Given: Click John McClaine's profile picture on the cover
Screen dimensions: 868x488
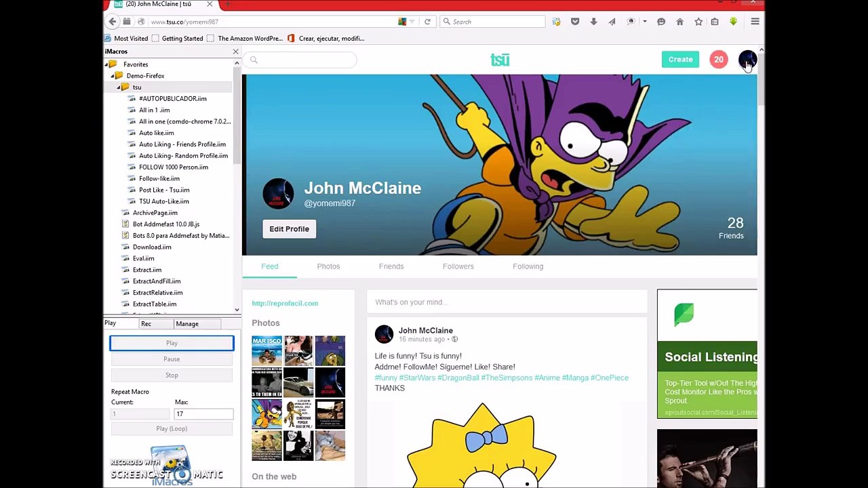Looking at the screenshot, I should point(278,194).
